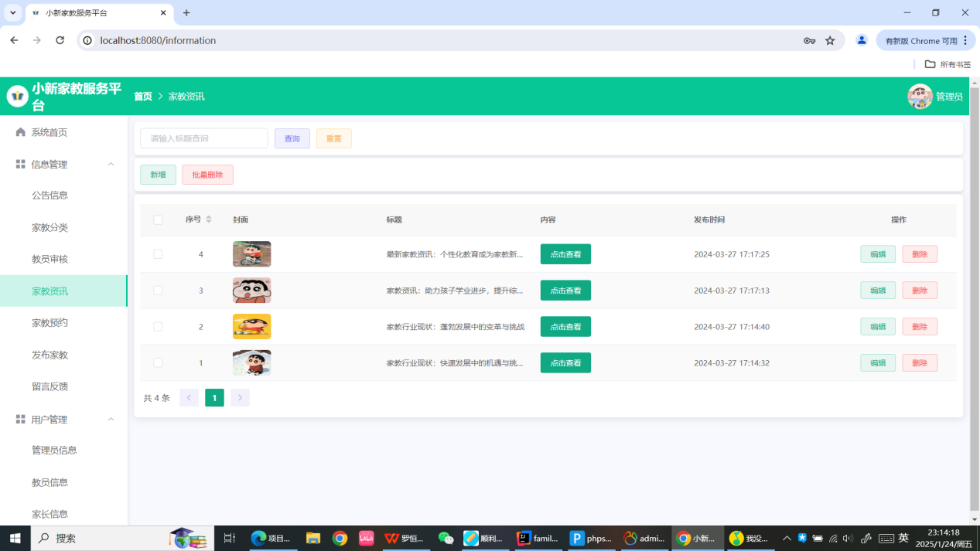
Task: Open Edge '项目...' taskbar item
Action: (271, 538)
